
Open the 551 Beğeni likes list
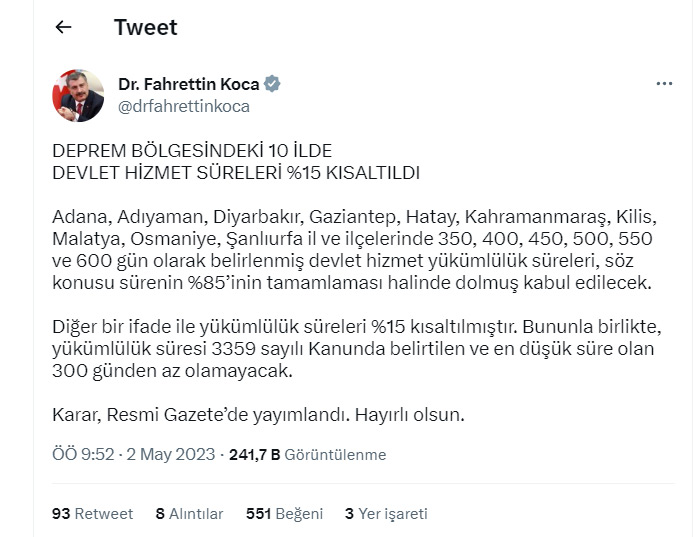pos(285,514)
